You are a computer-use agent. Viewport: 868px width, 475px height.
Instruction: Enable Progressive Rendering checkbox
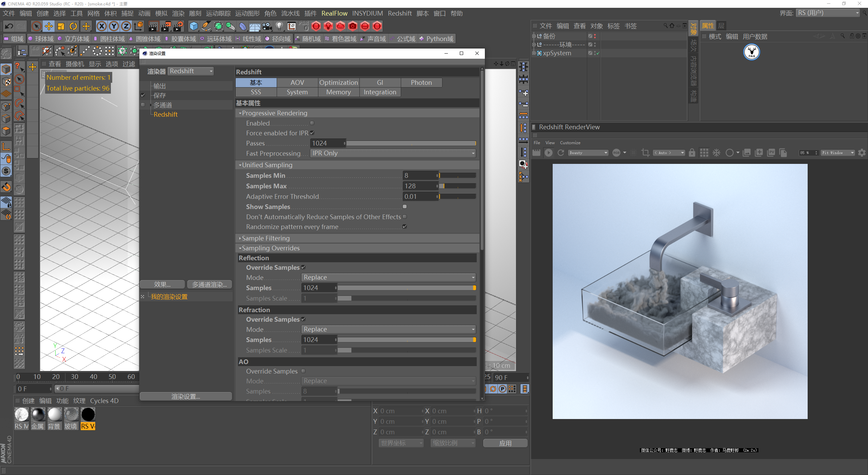click(x=312, y=123)
